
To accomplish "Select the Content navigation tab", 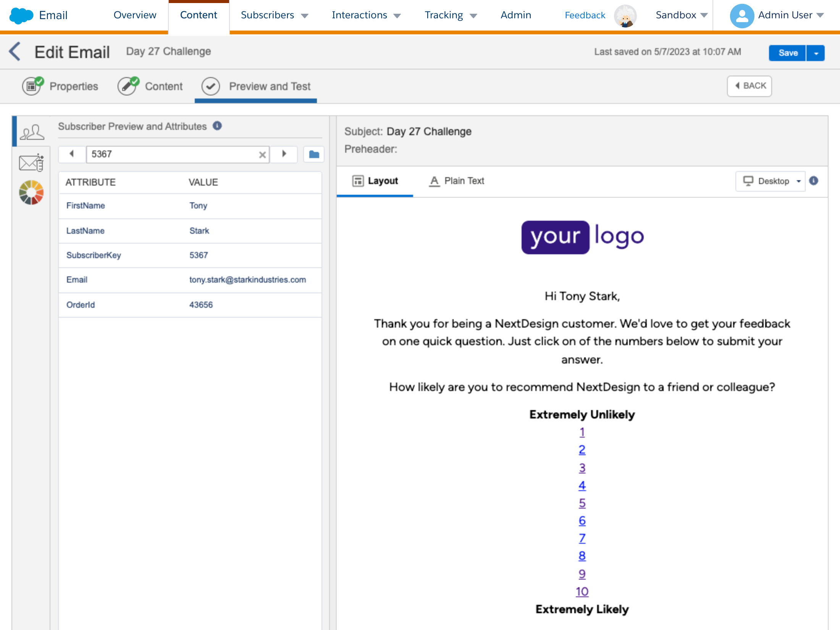I will click(199, 15).
